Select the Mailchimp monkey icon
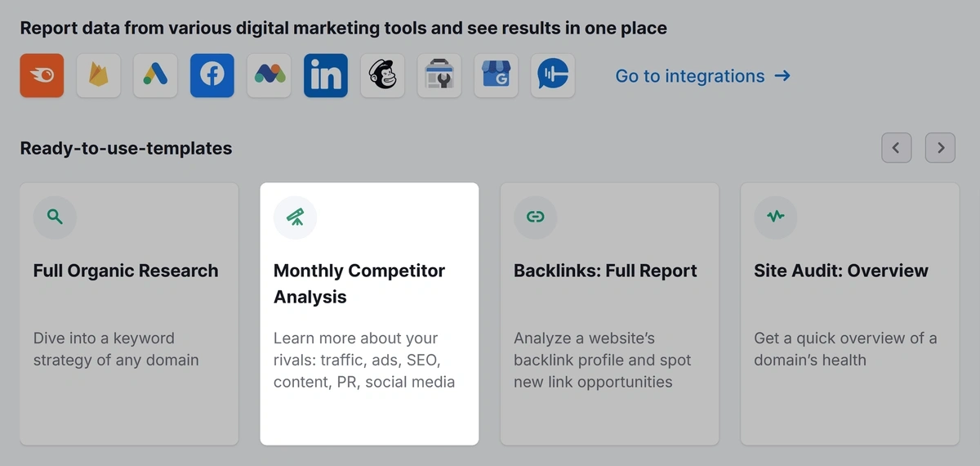This screenshot has width=980, height=466. 382,76
